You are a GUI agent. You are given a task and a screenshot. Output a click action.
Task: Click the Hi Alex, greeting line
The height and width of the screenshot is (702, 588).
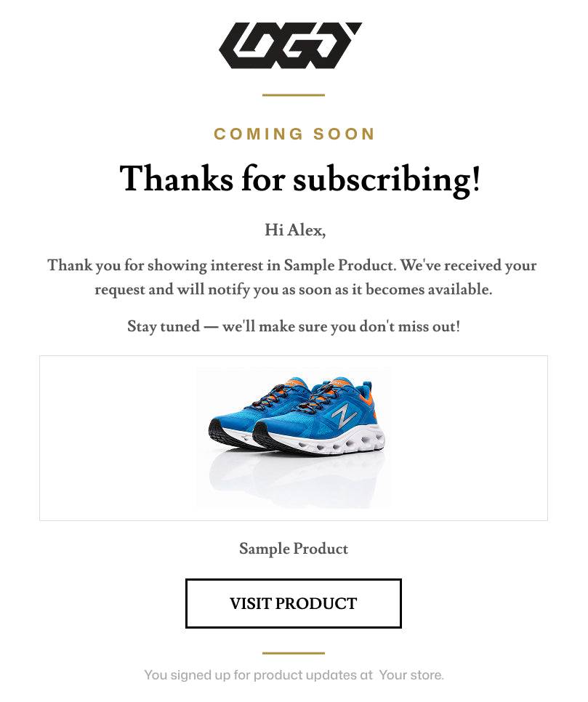pos(295,230)
